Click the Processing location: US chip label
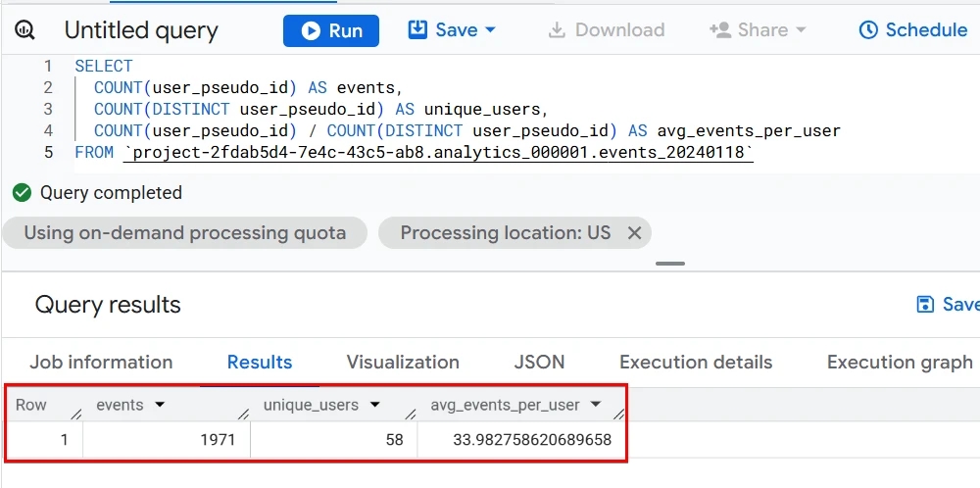Screen dimensions: 980x488 point(505,233)
